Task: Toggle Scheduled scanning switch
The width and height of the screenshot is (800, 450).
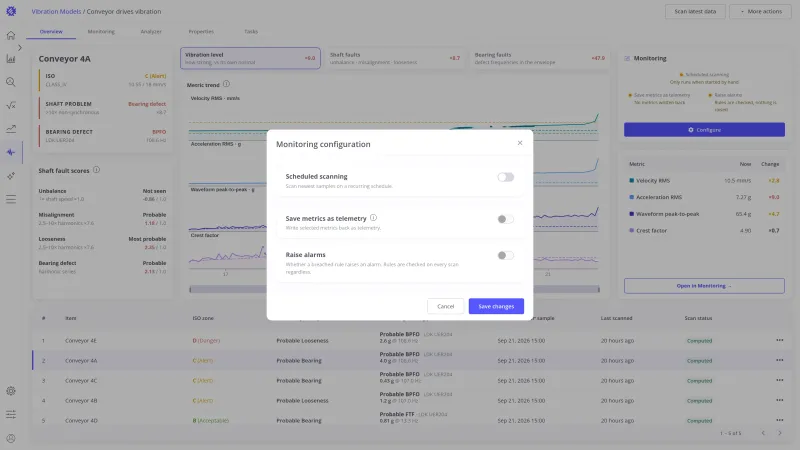Action: [x=506, y=177]
